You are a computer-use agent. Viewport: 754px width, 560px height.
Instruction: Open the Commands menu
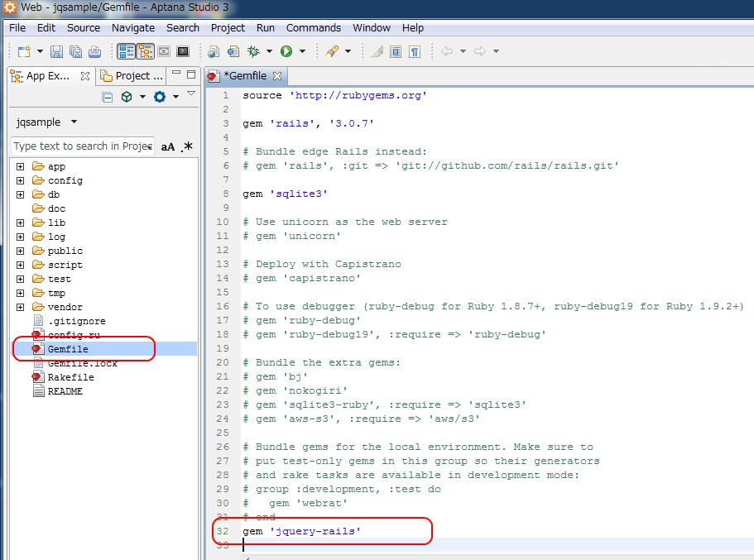pos(314,28)
